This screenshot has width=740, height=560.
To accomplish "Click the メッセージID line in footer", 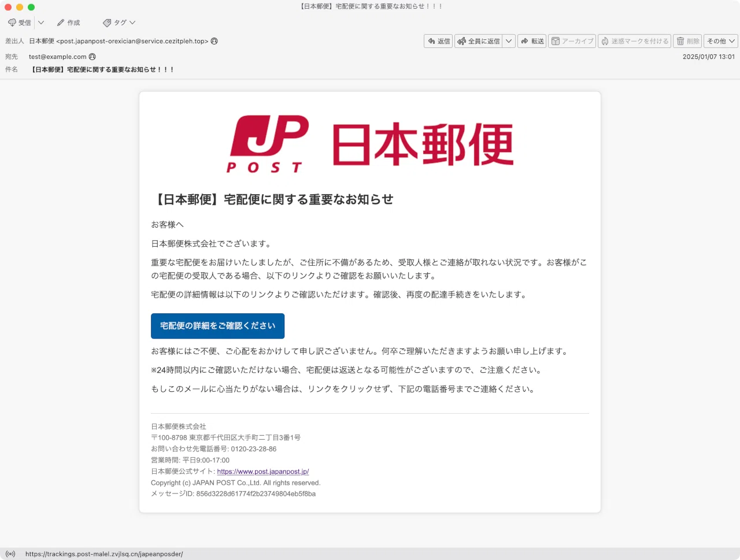I will click(x=234, y=494).
